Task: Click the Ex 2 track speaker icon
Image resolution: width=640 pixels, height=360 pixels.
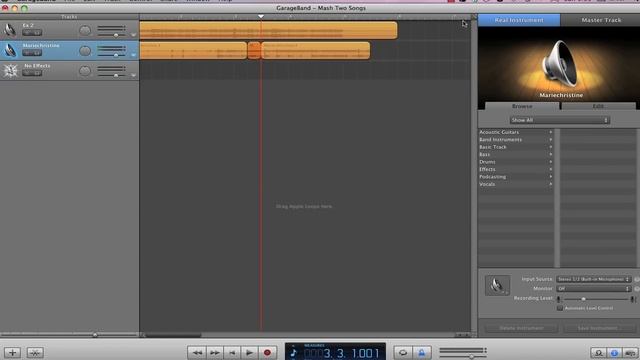Action: tap(10, 30)
